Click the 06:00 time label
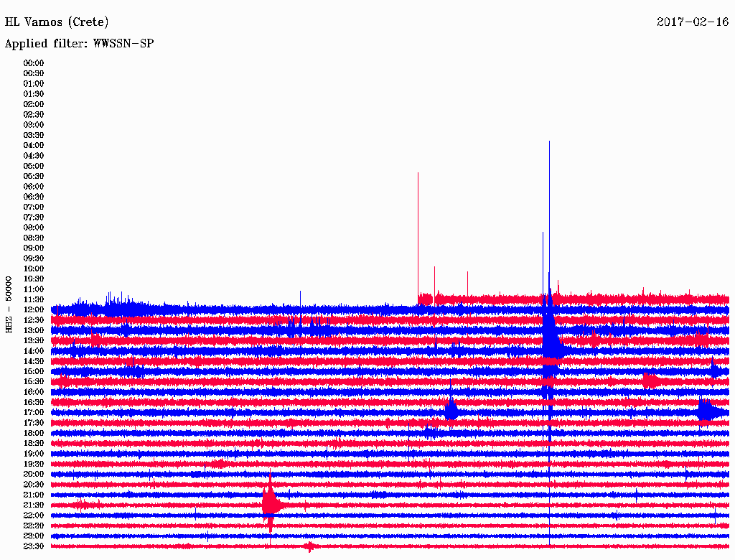The width and height of the screenshot is (735, 560). tap(34, 186)
